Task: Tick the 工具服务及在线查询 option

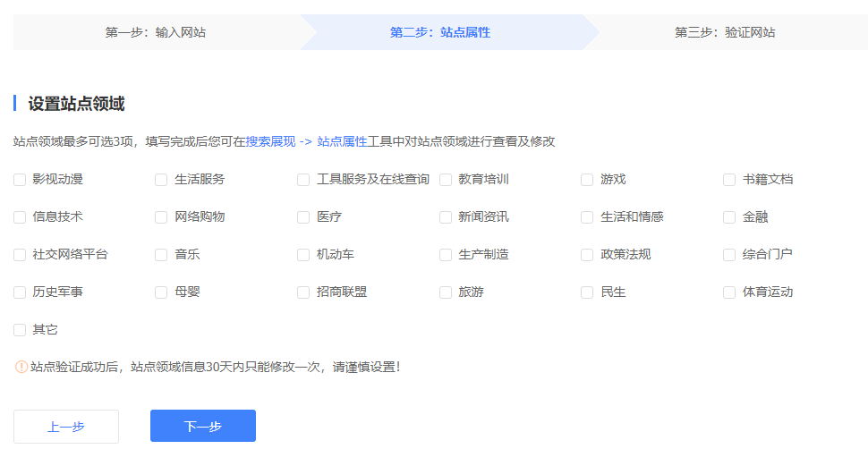Action: pyautogui.click(x=303, y=180)
